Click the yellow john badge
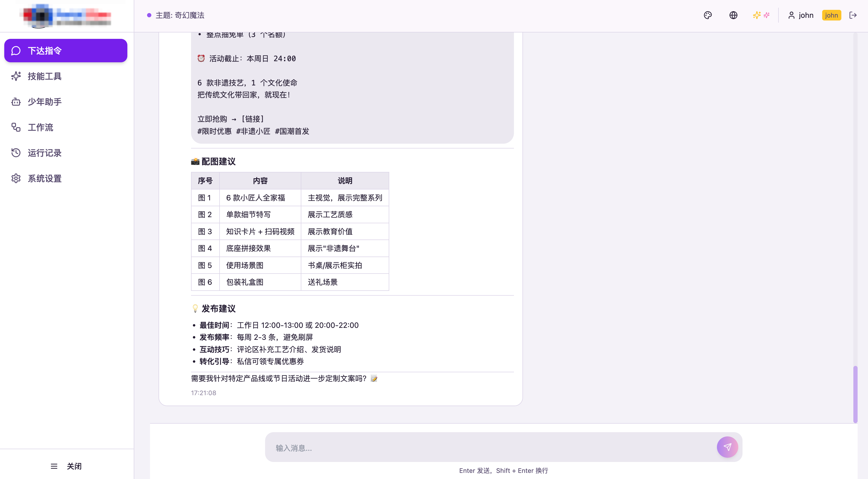 point(832,15)
